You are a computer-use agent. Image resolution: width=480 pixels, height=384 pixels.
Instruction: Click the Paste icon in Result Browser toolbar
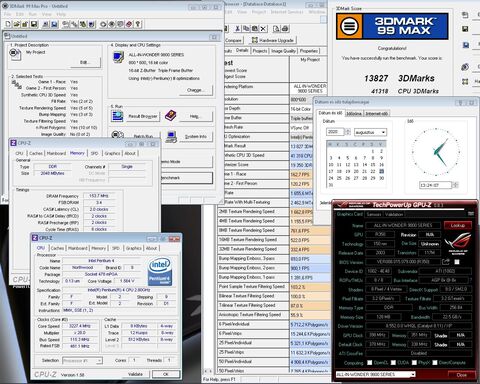(x=255, y=29)
